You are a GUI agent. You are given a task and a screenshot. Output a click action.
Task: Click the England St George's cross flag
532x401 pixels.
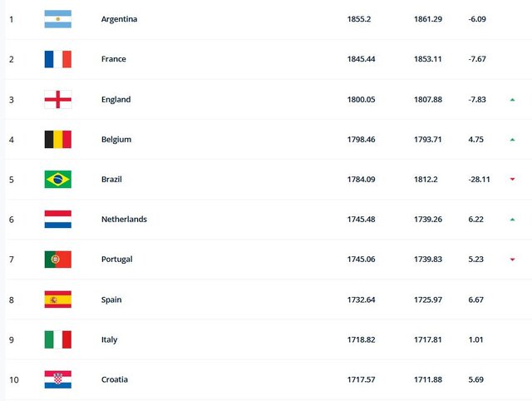tap(57, 99)
